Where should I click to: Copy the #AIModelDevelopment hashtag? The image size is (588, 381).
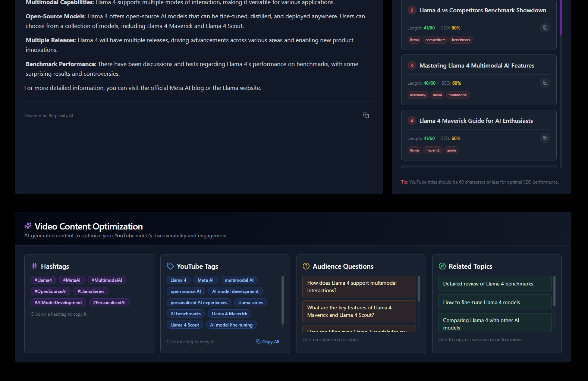[58, 303]
